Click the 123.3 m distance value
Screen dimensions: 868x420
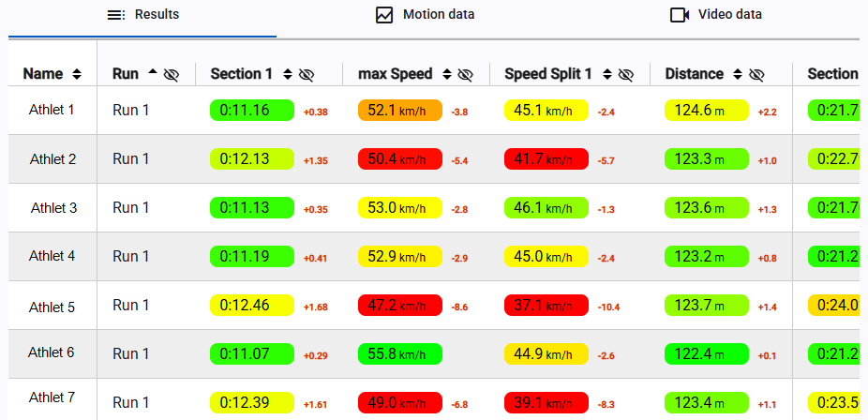[x=707, y=158]
